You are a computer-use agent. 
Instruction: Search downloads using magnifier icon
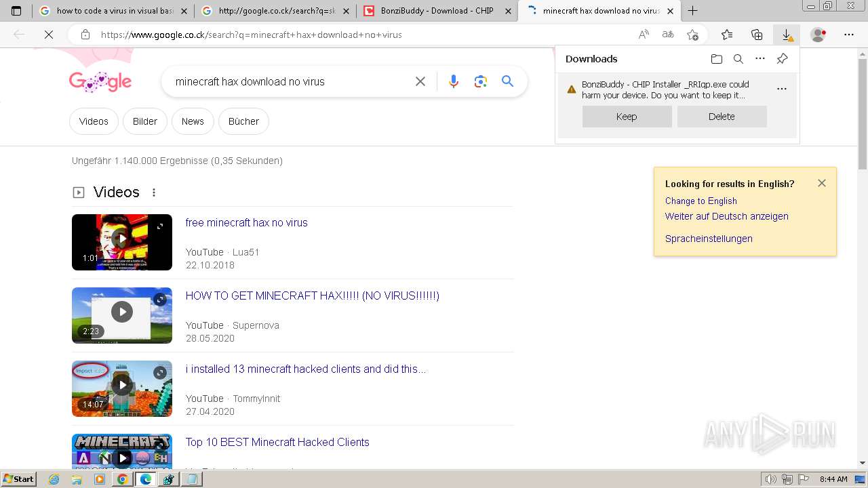[x=738, y=59]
